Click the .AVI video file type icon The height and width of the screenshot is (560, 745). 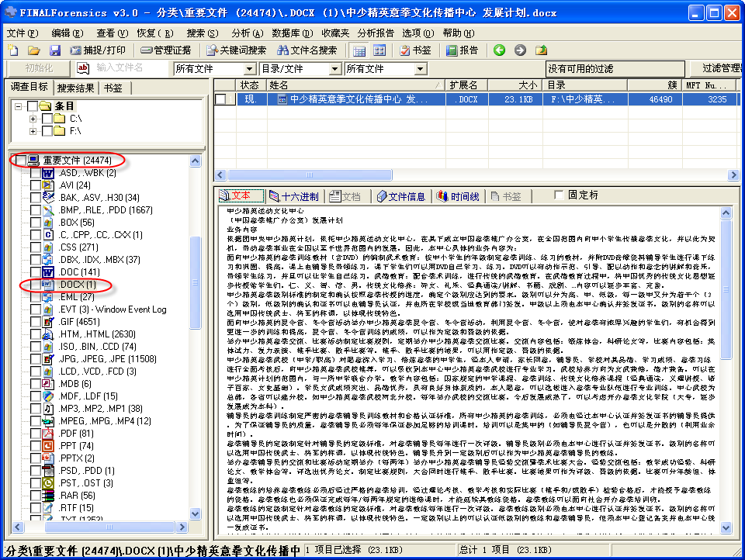click(48, 185)
